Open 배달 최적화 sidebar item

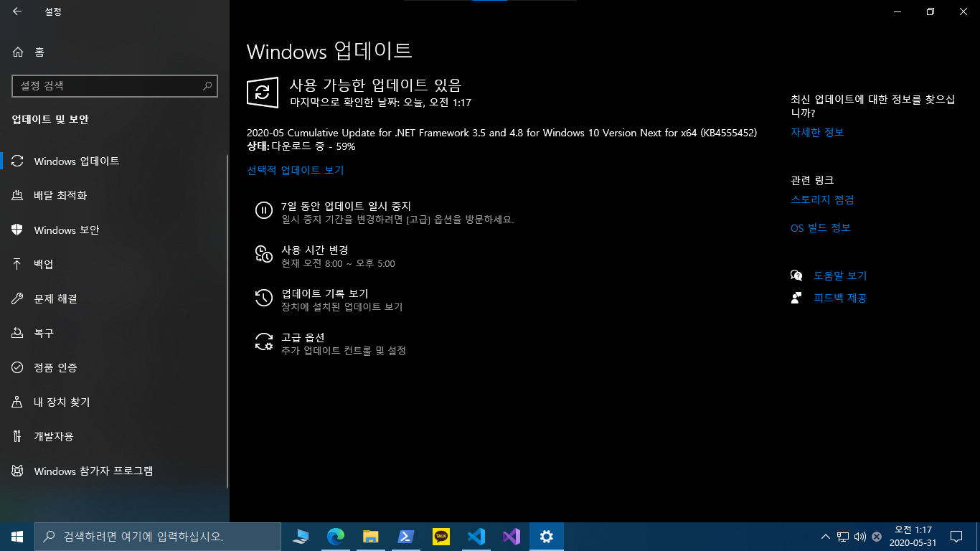115,195
